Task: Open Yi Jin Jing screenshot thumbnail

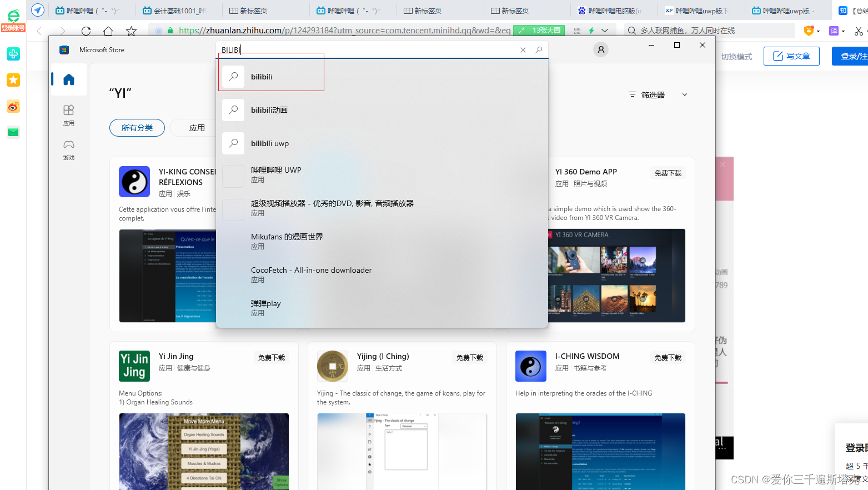Action: [x=204, y=451]
